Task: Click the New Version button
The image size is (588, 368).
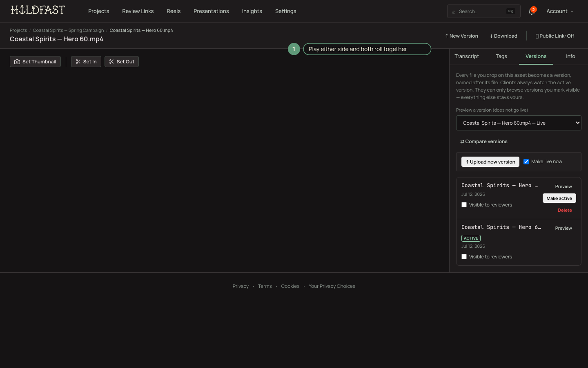Action: tap(461, 36)
